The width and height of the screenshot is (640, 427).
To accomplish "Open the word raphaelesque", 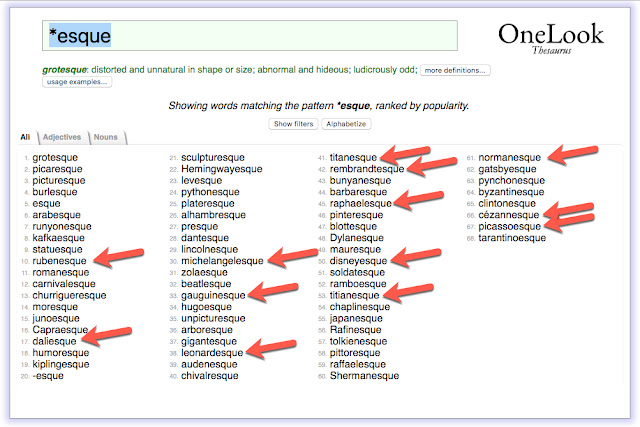I will (360, 203).
